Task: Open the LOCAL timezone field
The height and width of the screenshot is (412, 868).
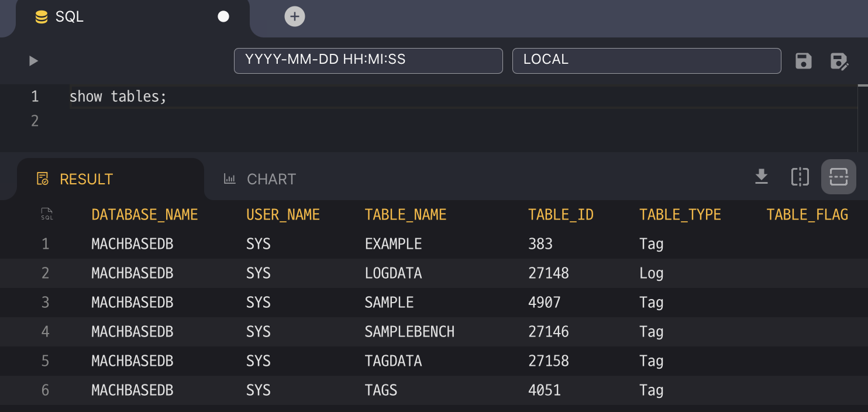Action: pyautogui.click(x=646, y=61)
